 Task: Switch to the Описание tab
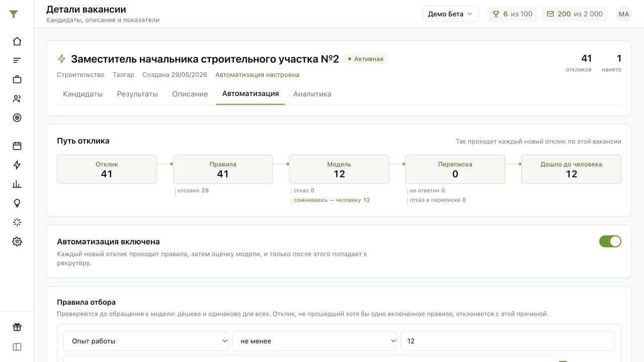tap(190, 94)
